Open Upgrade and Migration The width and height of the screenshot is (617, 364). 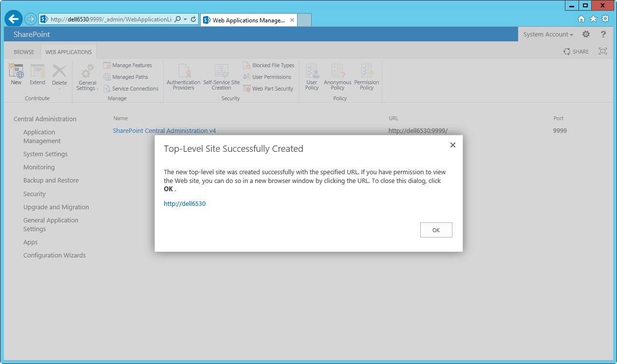(x=56, y=207)
